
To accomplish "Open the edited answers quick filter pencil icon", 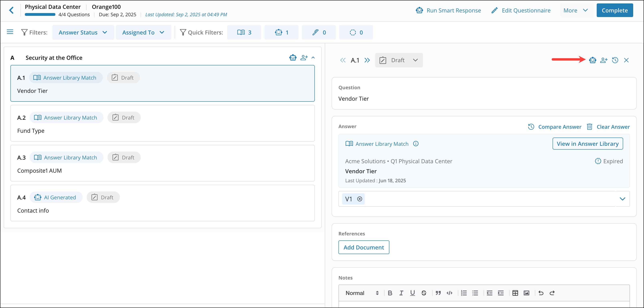I will coord(319,32).
